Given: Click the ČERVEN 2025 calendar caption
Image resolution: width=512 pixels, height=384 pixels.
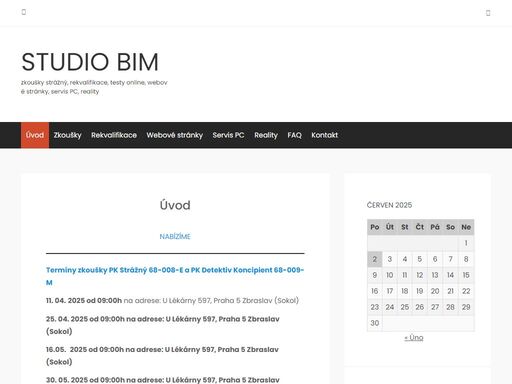Looking at the screenshot, I should (x=389, y=205).
